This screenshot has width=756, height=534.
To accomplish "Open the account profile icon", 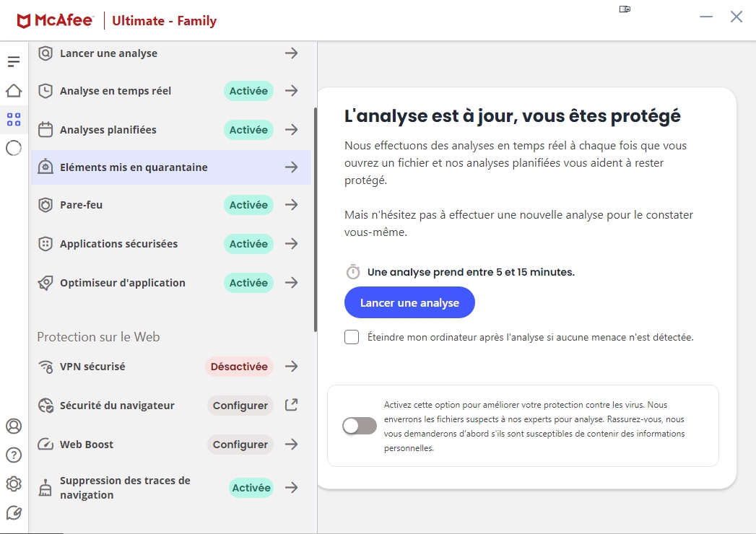I will pos(14,426).
